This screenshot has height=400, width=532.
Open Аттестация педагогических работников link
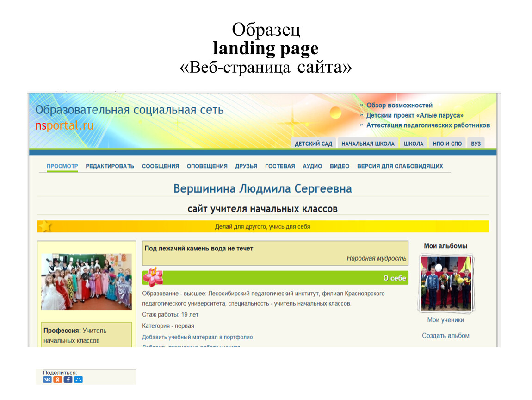(428, 125)
